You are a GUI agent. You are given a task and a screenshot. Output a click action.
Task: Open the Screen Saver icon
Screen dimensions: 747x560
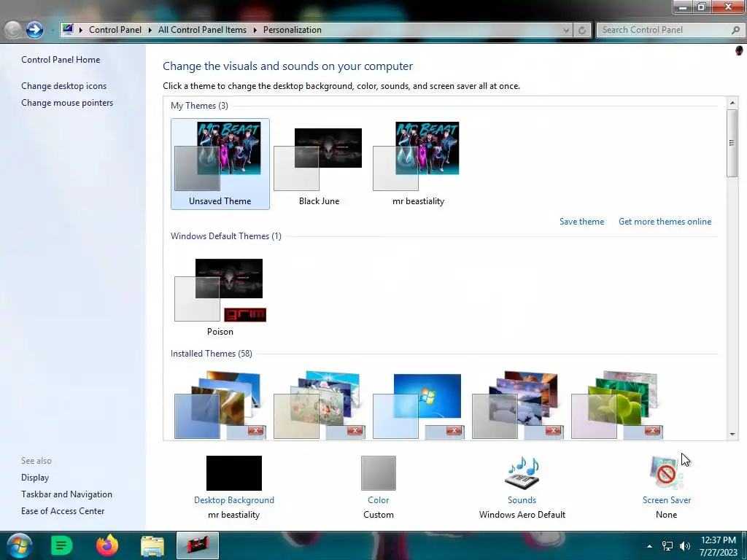(667, 472)
